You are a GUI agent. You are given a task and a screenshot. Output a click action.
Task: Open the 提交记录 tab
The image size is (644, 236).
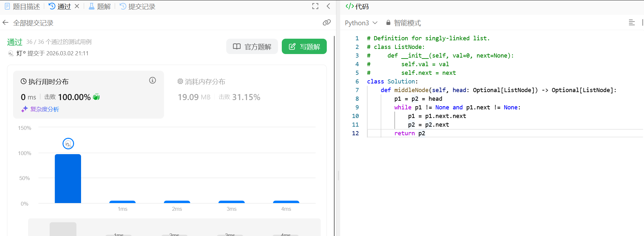click(x=138, y=6)
